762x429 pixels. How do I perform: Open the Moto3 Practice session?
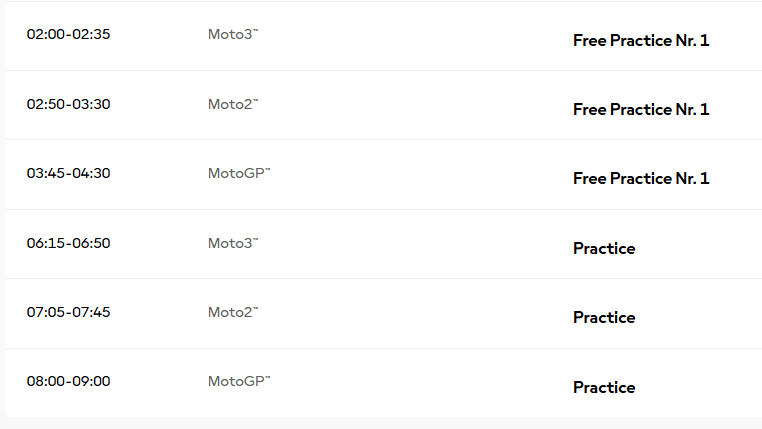pyautogui.click(x=604, y=249)
